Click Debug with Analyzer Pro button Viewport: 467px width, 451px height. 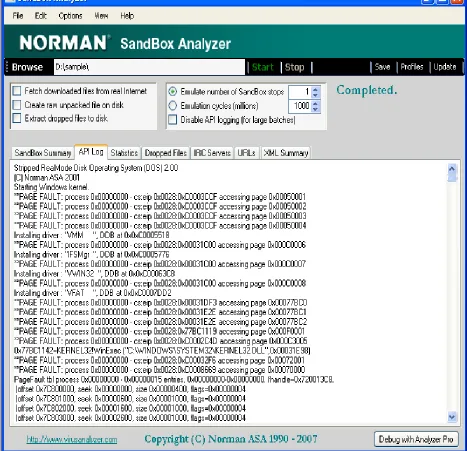pos(416,439)
